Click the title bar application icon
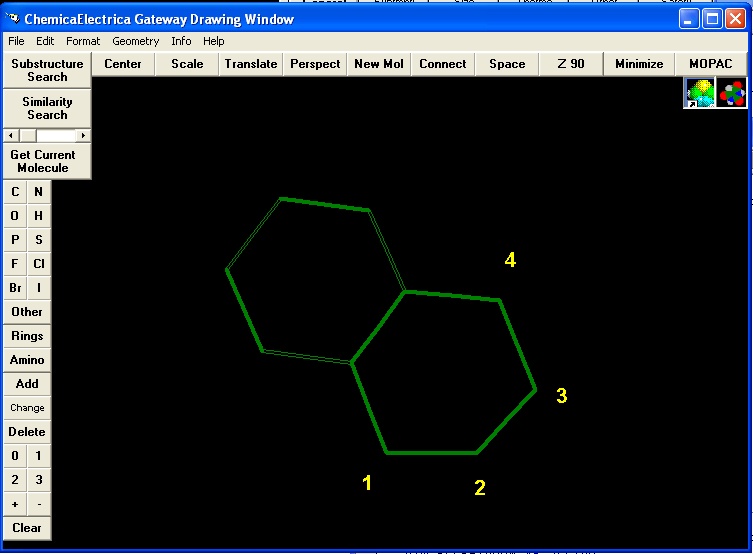The image size is (753, 554). pos(12,19)
